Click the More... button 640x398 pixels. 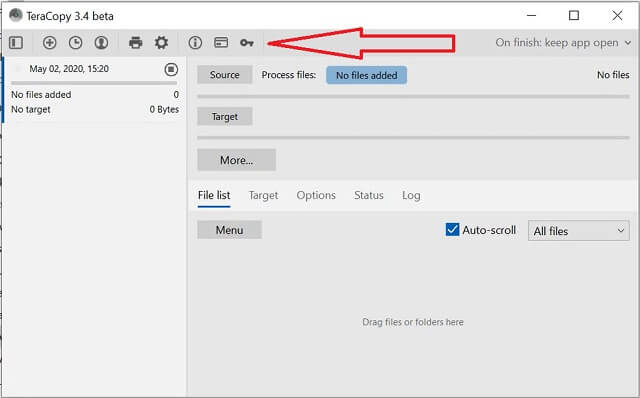[236, 160]
